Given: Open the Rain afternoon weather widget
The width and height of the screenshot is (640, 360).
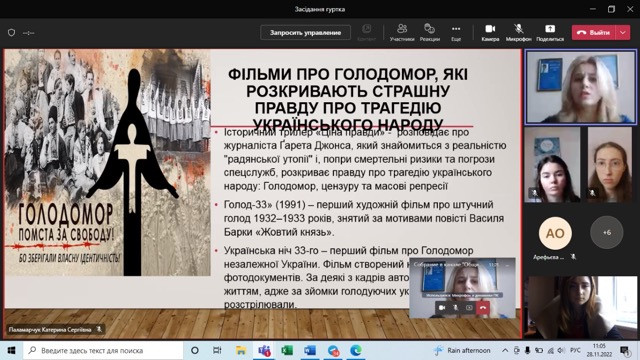Looking at the screenshot, I should (x=462, y=350).
